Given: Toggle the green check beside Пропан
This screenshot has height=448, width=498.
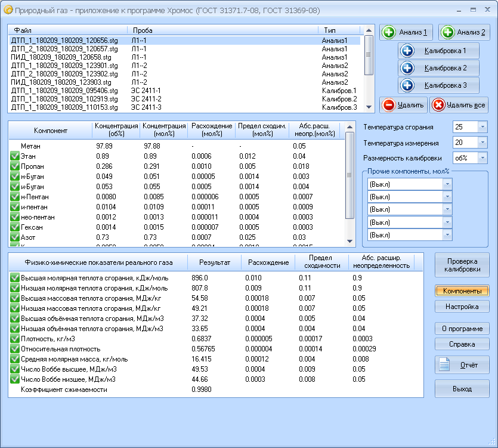Looking at the screenshot, I should pyautogui.click(x=15, y=166).
